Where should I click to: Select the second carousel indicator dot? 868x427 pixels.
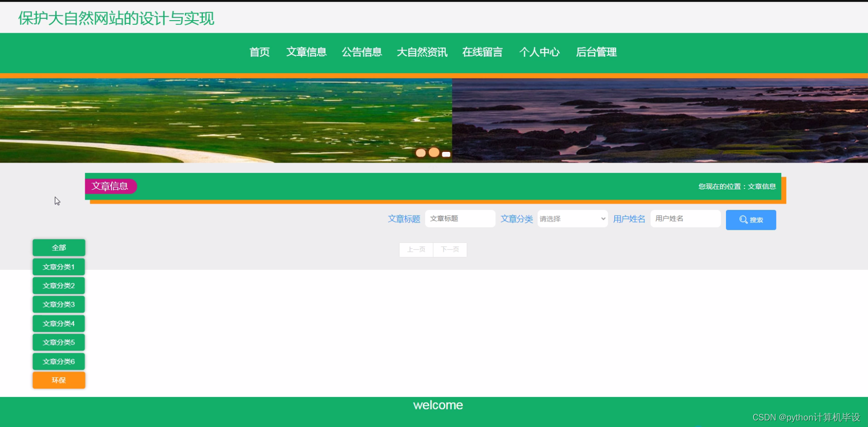tap(434, 152)
